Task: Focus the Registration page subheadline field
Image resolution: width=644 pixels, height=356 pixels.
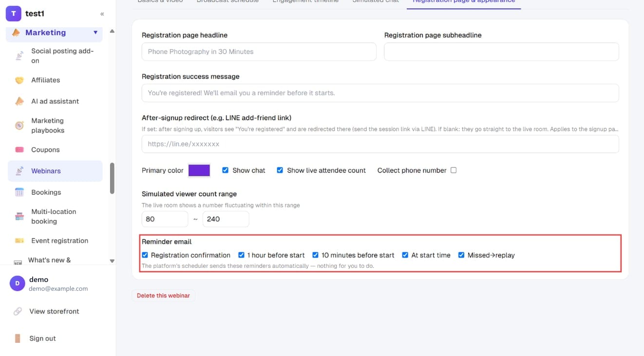Action: (x=501, y=52)
